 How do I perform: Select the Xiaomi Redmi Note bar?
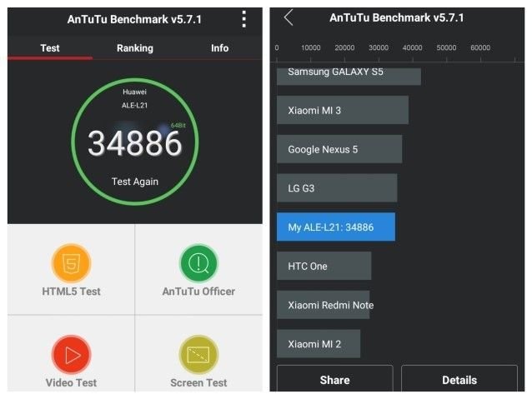323,305
